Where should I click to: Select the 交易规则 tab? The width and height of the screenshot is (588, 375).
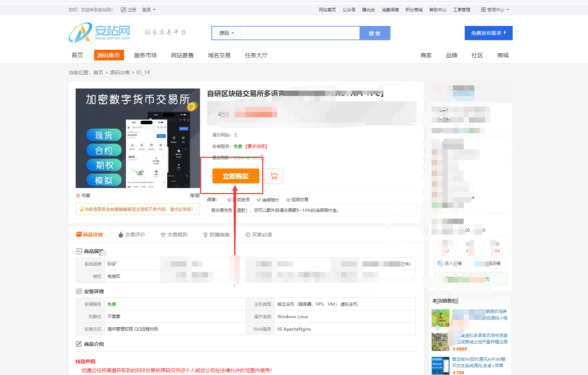pyautogui.click(x=174, y=235)
